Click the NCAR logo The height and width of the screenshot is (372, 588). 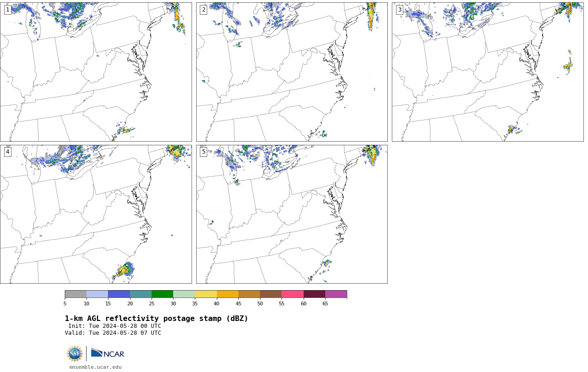[107, 353]
